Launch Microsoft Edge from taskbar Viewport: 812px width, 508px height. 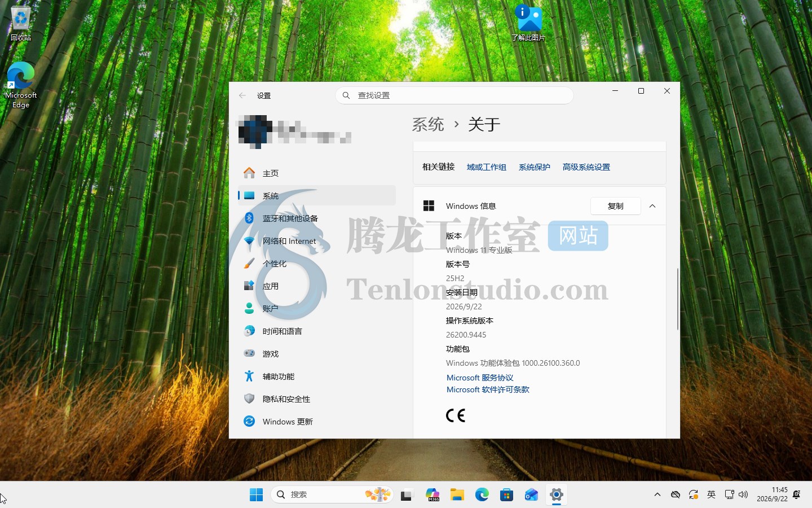click(x=482, y=495)
